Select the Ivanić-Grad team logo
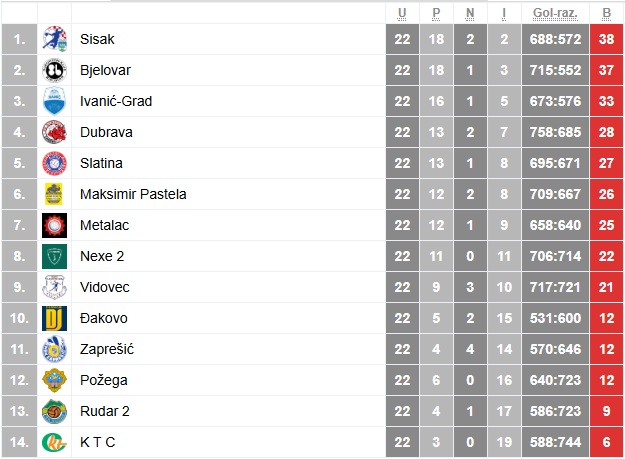The width and height of the screenshot is (625, 459). coord(54,102)
